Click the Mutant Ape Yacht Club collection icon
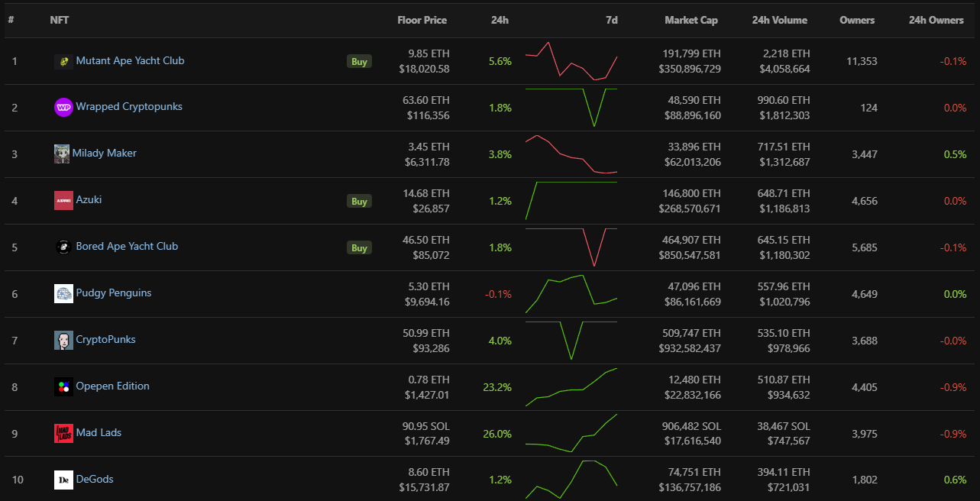The height and width of the screenshot is (501, 980). [x=63, y=61]
